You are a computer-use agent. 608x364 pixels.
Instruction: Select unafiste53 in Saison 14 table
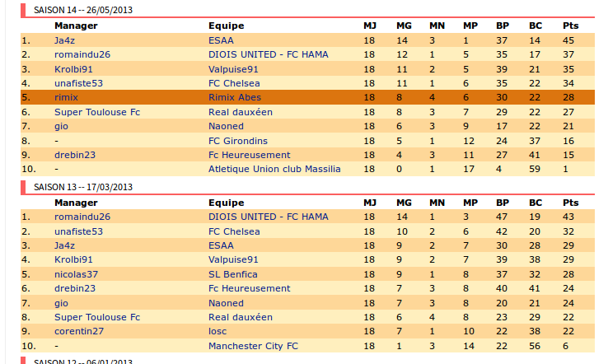click(79, 83)
